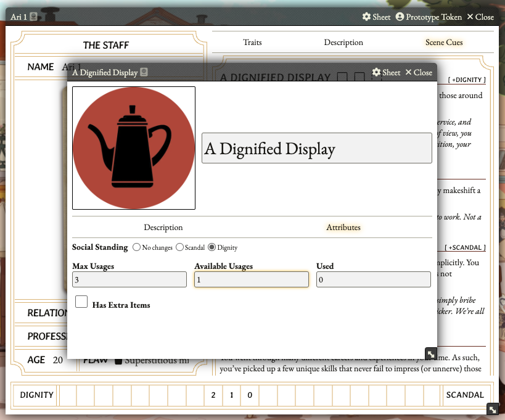Click the Available Usages field

click(x=252, y=279)
